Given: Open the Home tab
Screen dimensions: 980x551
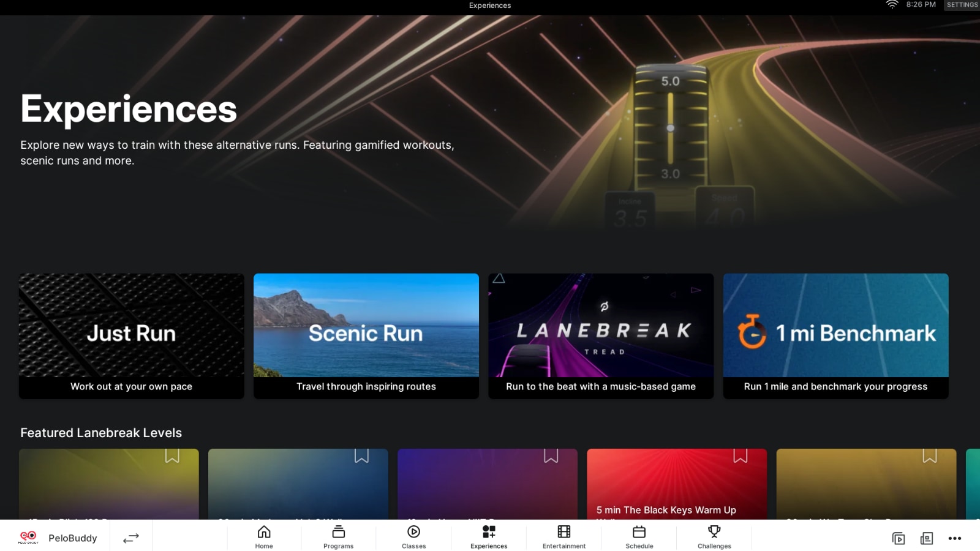Looking at the screenshot, I should pos(264,536).
